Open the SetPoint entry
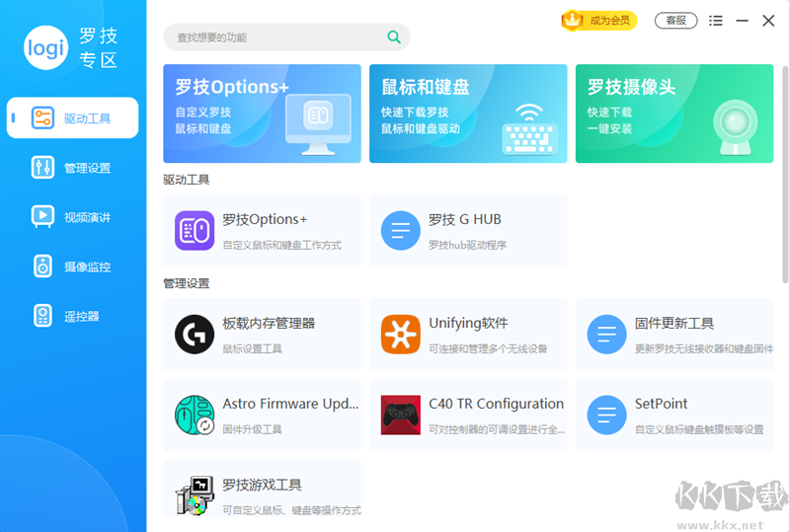This screenshot has width=790, height=532. tap(674, 416)
